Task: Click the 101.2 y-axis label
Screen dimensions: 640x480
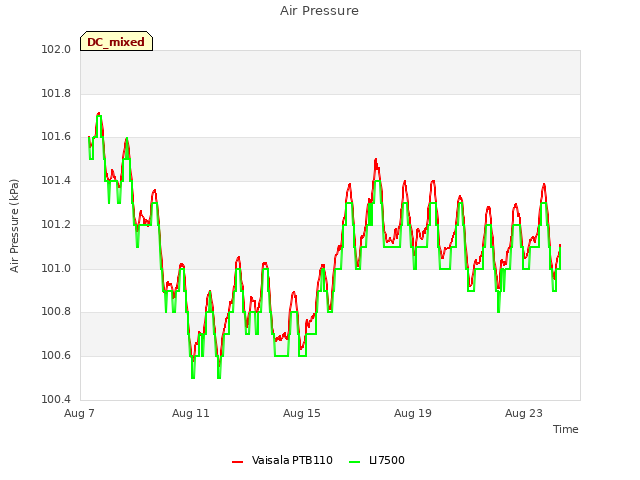Action: pos(56,224)
